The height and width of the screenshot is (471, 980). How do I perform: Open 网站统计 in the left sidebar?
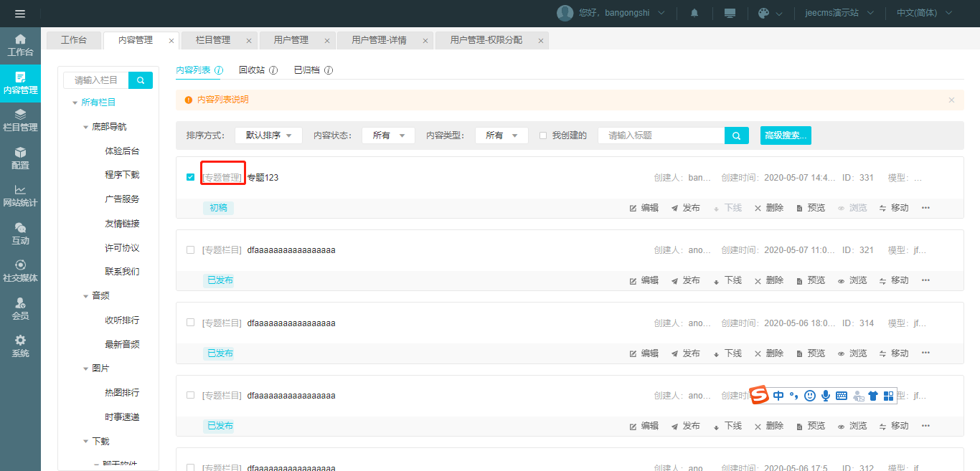coord(20,196)
